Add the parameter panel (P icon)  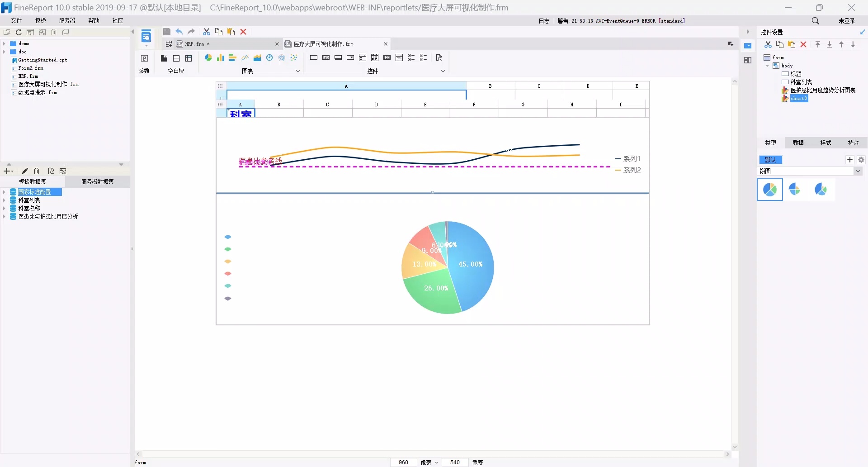[x=144, y=58]
